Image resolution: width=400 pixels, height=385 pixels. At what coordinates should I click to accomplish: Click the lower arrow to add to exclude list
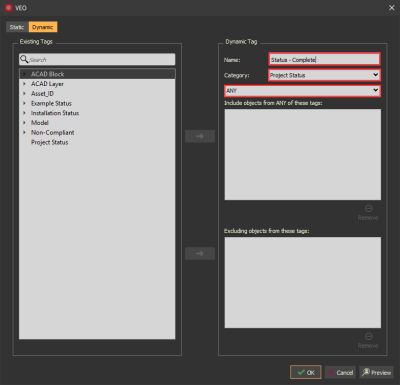coord(200,254)
